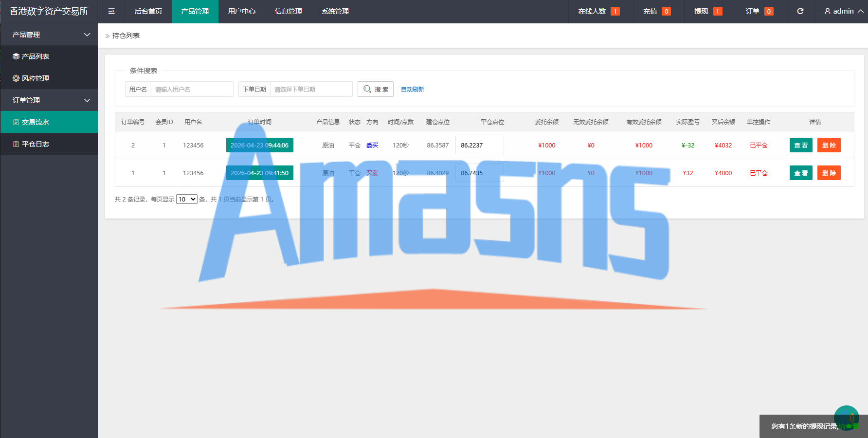Click the 平仓日志 document icon

click(16, 144)
